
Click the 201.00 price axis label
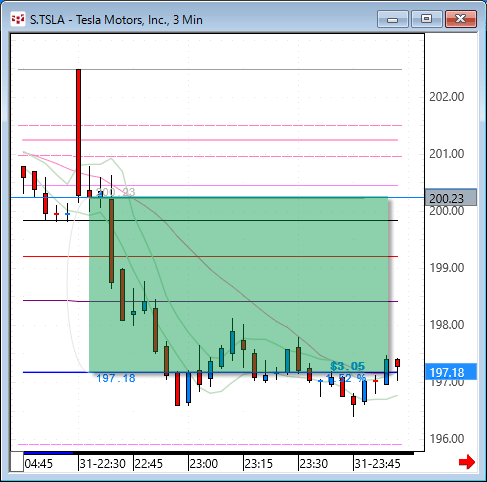click(x=447, y=154)
